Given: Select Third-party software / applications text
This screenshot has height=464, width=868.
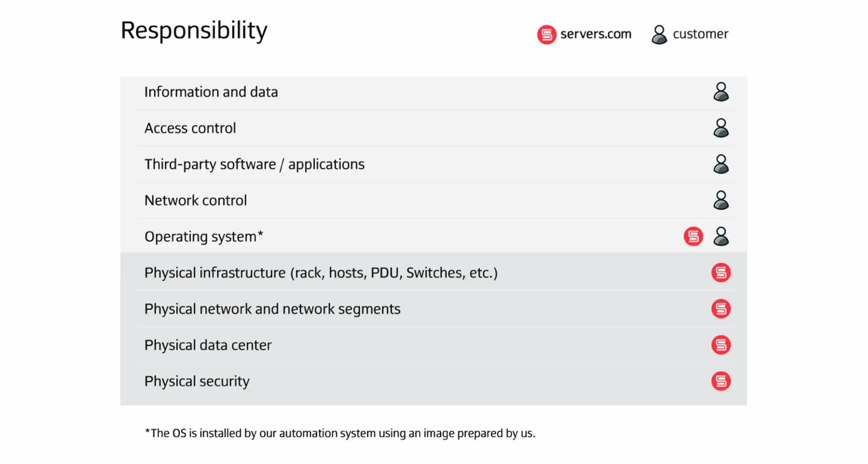Looking at the screenshot, I should [255, 165].
